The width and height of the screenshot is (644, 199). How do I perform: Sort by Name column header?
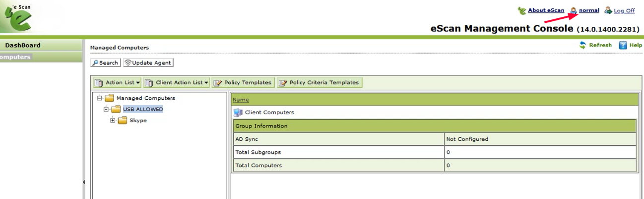point(241,100)
